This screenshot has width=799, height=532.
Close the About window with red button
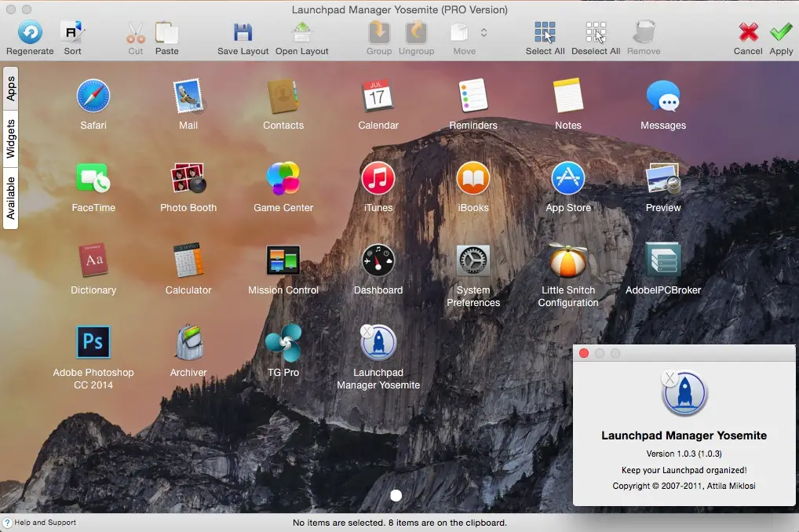[x=584, y=353]
